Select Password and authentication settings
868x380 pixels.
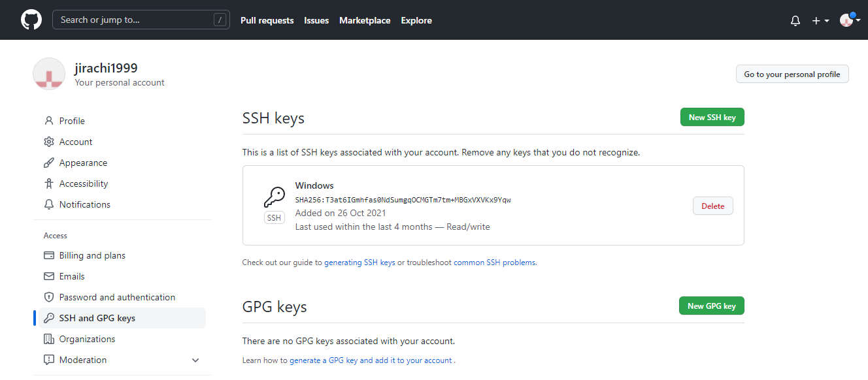pos(117,297)
